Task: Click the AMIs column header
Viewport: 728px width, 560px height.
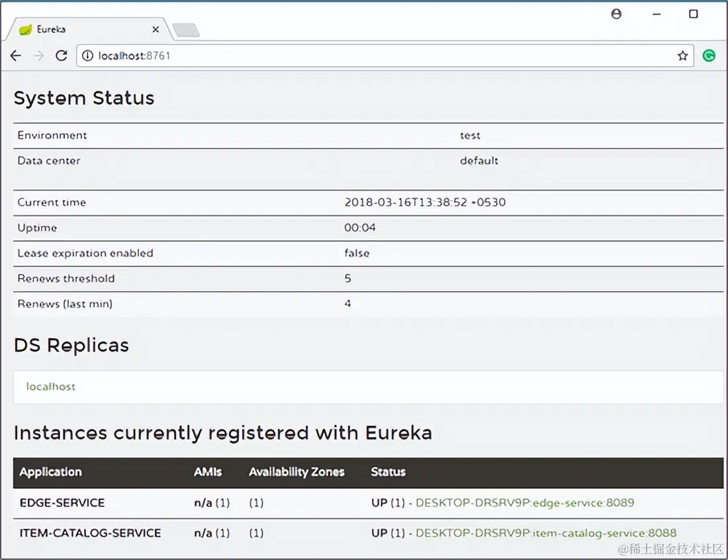Action: 208,472
